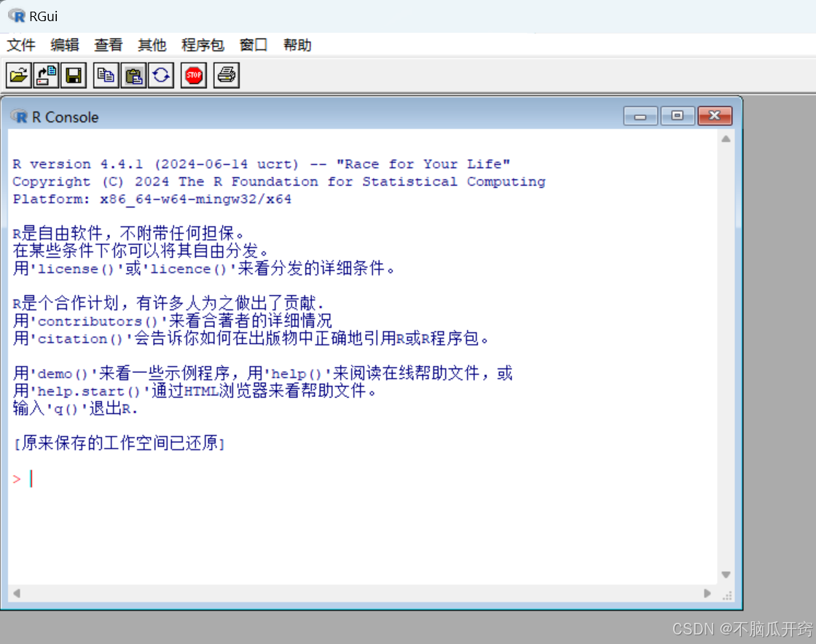
Task: Open the 查看 menu
Action: [109, 44]
